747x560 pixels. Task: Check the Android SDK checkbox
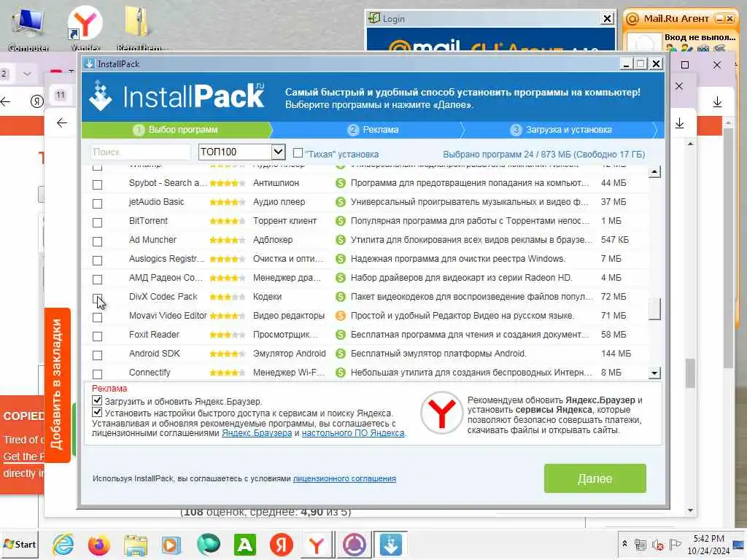click(x=97, y=356)
